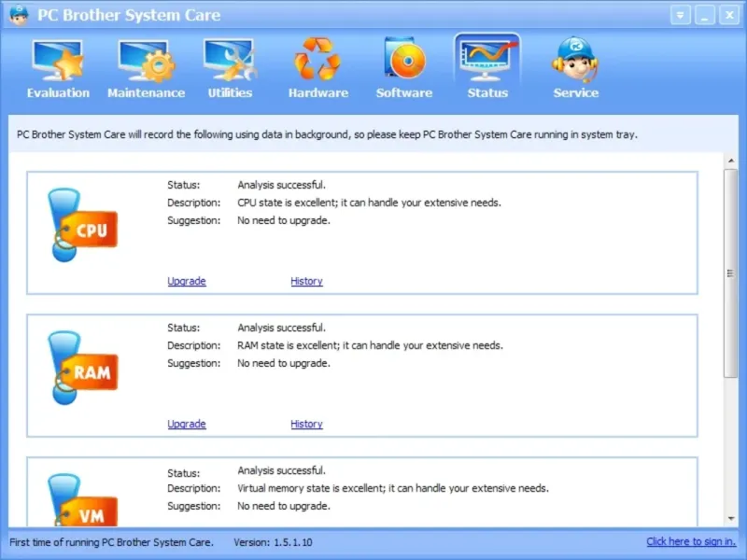Click the 'Utilities' tab label text
Viewport: 747px width, 560px height.
[x=230, y=92]
